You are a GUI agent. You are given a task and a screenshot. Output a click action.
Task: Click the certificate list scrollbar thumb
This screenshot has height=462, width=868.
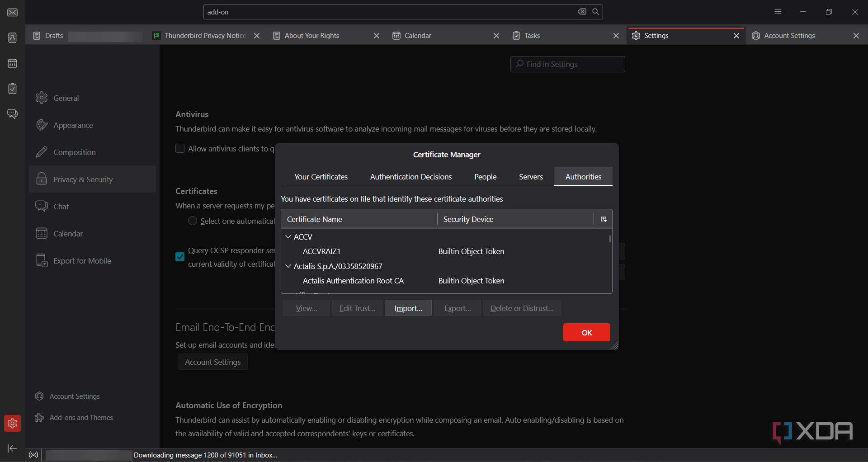pyautogui.click(x=610, y=239)
